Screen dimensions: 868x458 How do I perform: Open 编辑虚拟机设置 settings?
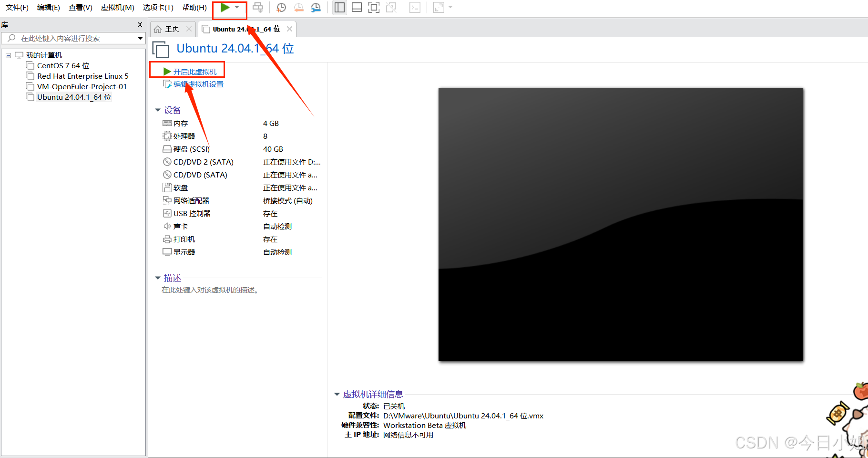197,84
